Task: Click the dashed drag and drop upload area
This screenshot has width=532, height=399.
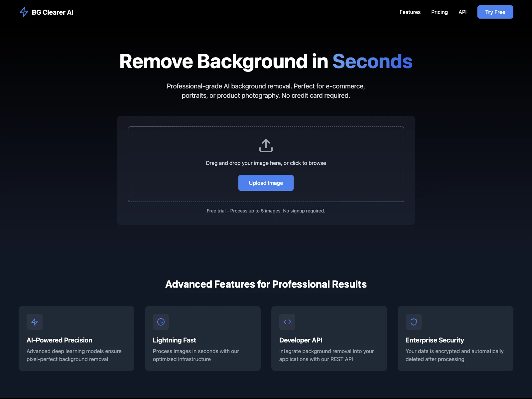Action: point(266,164)
